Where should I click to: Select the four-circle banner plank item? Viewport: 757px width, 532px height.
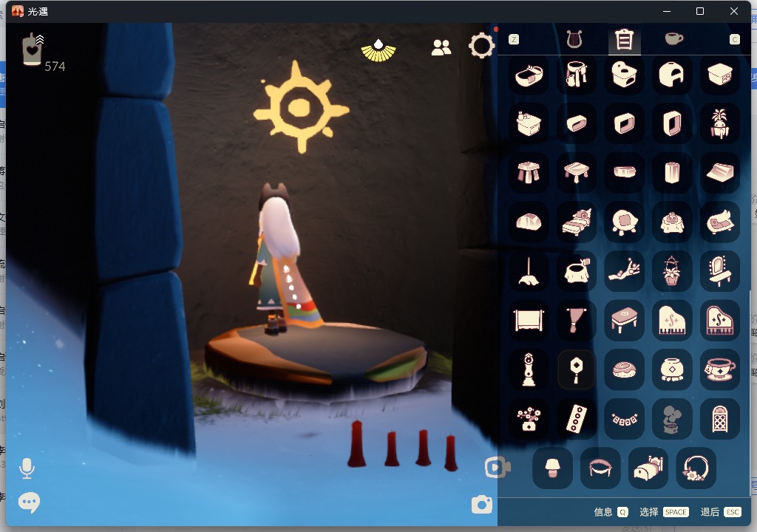click(576, 419)
